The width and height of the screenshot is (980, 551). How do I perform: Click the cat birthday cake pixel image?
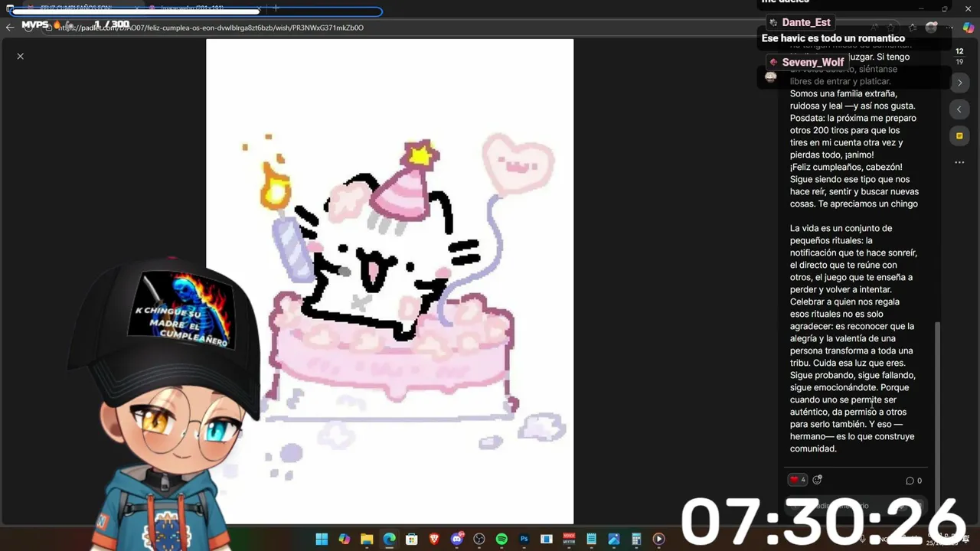[x=390, y=282]
